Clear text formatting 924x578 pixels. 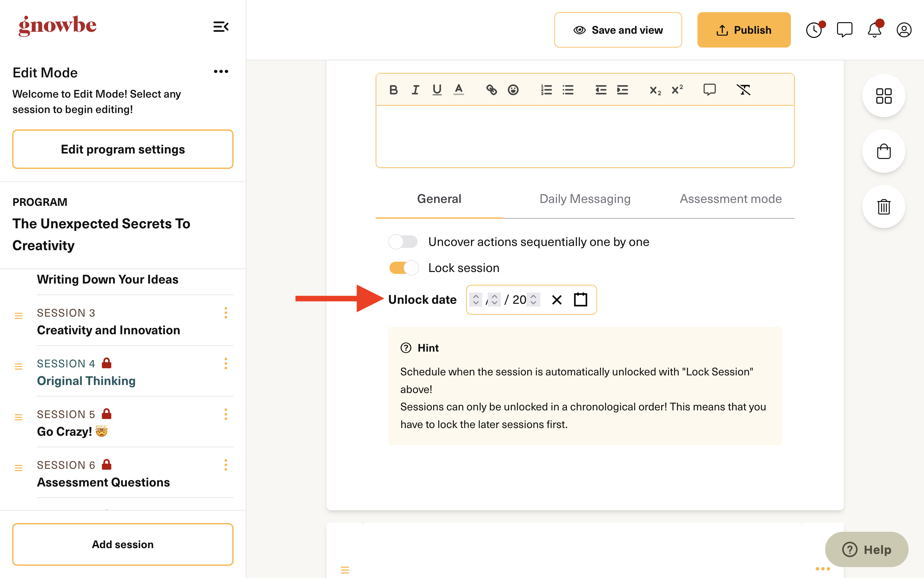(x=743, y=90)
